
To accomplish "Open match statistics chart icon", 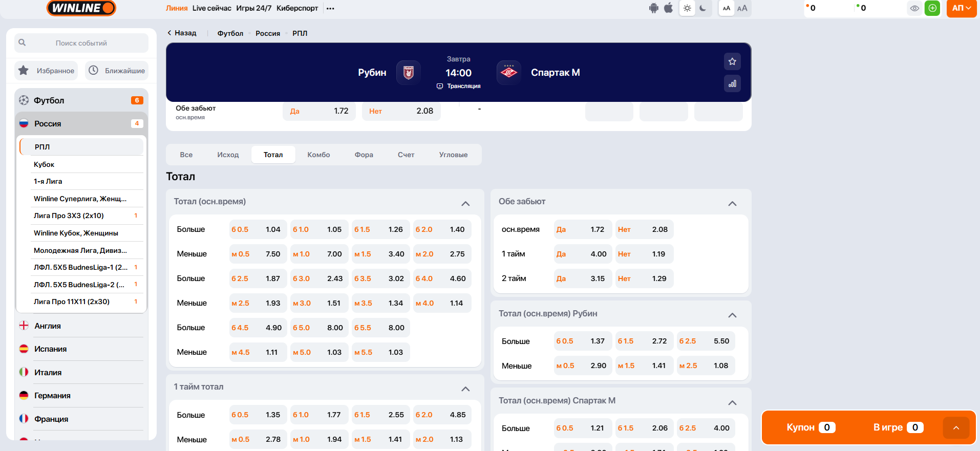I will click(x=732, y=83).
